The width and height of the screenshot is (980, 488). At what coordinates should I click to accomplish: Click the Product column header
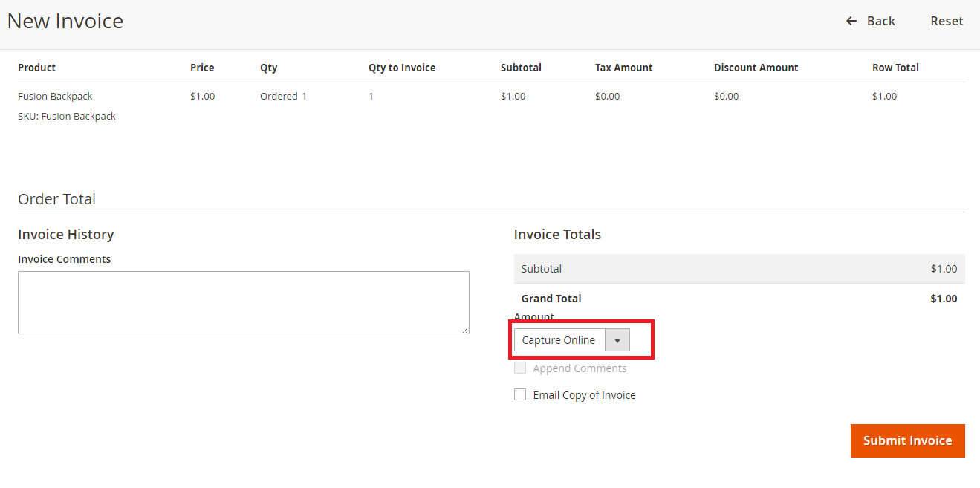click(x=36, y=68)
